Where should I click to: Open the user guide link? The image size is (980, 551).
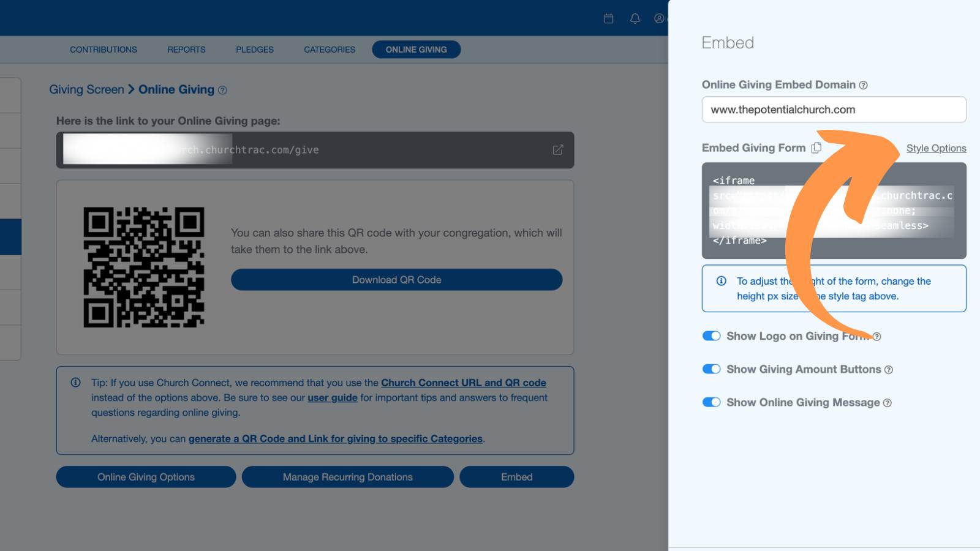(333, 398)
